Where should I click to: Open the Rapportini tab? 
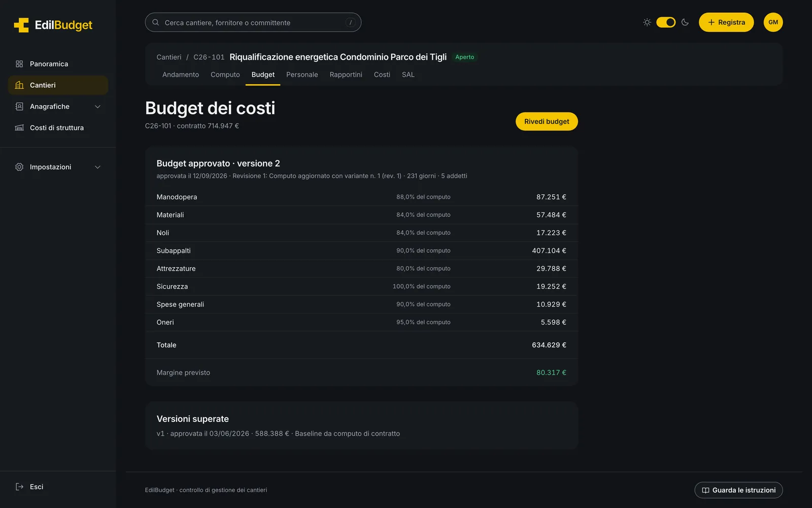click(x=346, y=75)
